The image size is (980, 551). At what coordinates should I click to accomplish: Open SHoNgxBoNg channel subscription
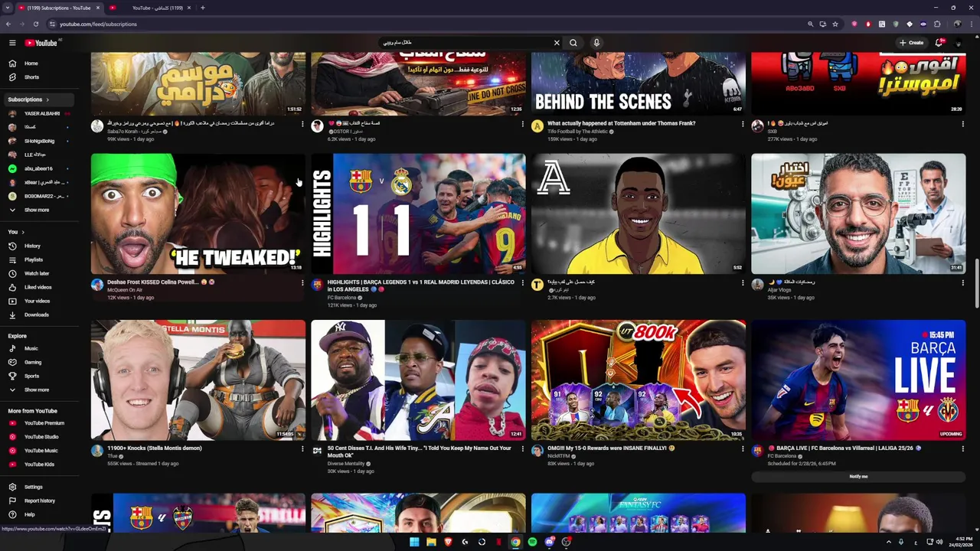40,141
